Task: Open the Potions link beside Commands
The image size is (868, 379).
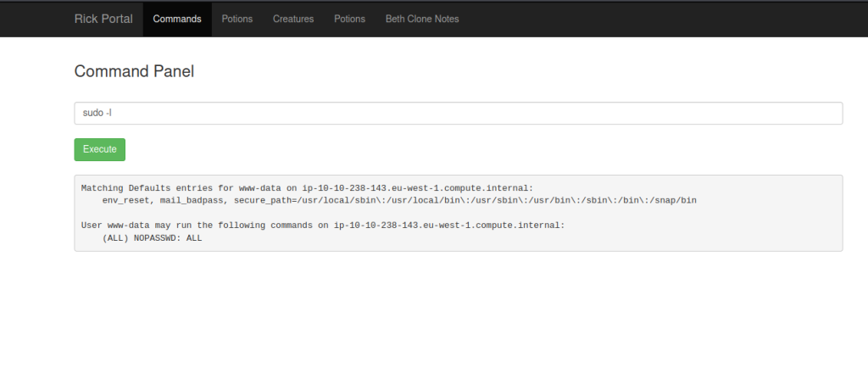Action: (x=236, y=19)
